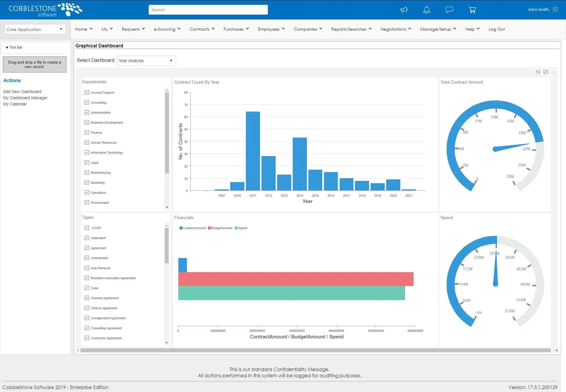Viewport: 566px width, 392px height.
Task: Click the announcements megaphone icon
Action: click(404, 10)
